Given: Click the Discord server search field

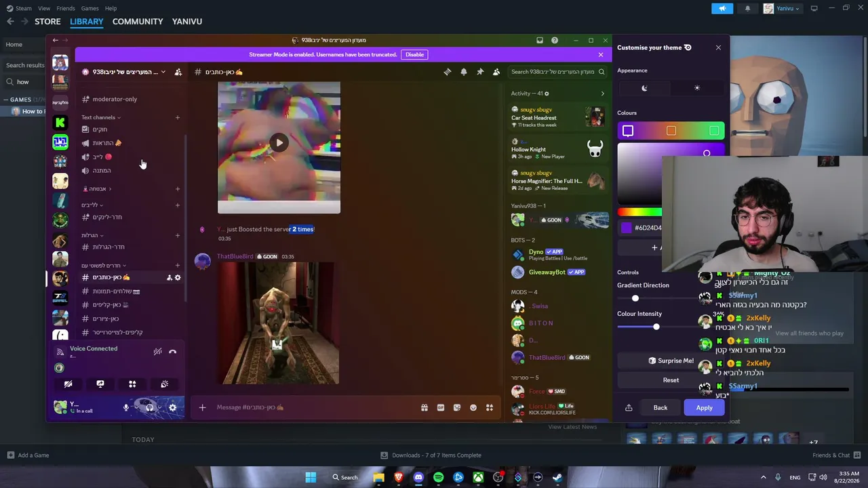Looking at the screenshot, I should (x=558, y=72).
